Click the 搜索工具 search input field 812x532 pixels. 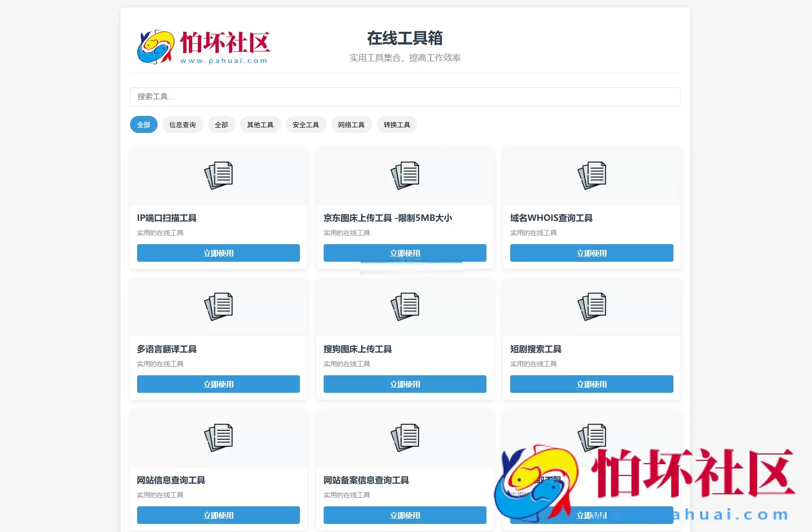pos(404,96)
